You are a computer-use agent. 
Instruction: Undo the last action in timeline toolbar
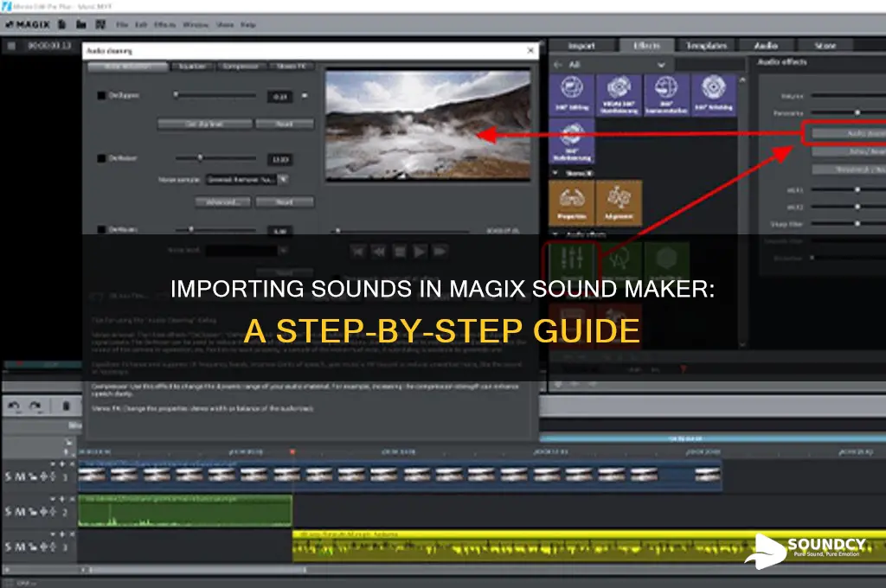(x=15, y=406)
